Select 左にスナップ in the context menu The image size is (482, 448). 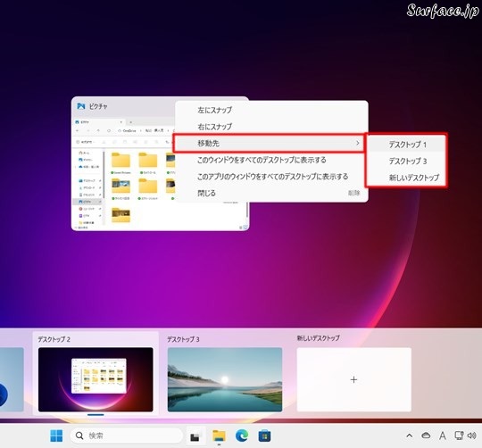point(271,110)
